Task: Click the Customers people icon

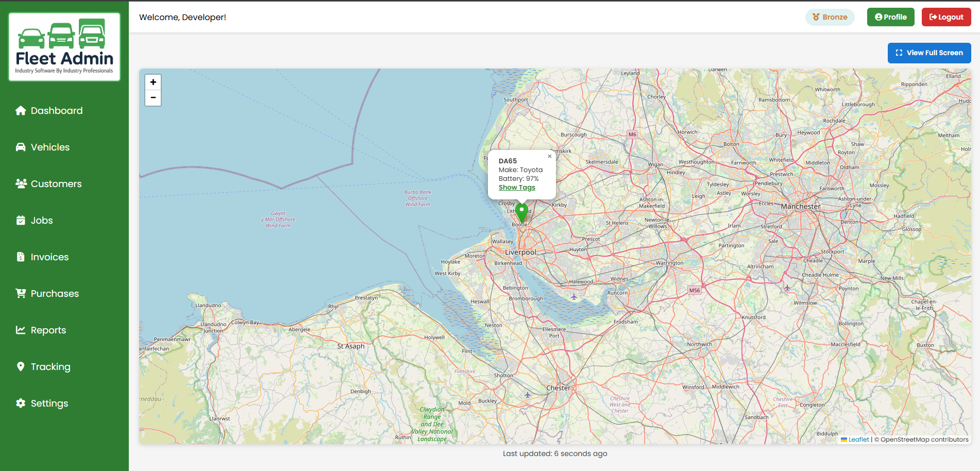Action: click(x=21, y=183)
